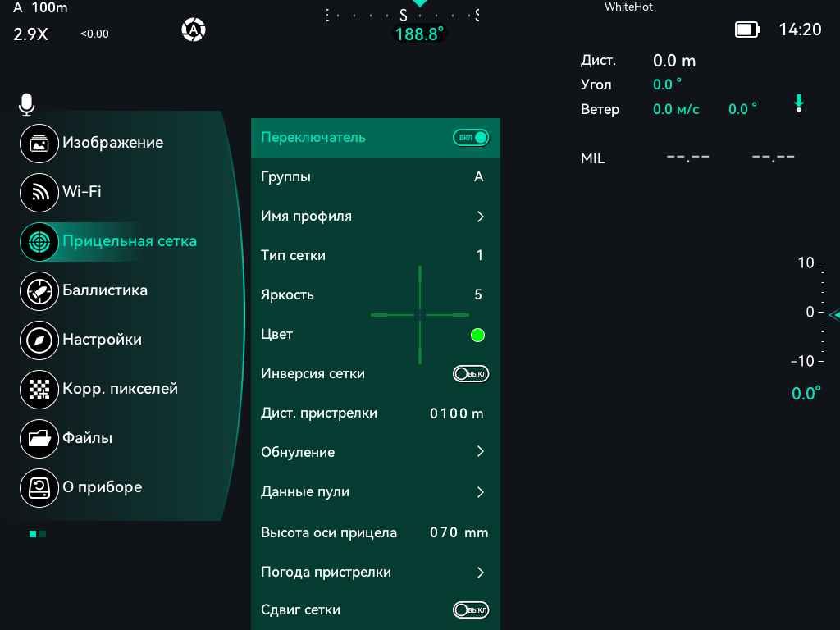Select the Файлы menu label
This screenshot has width=840, height=630.
coord(87,438)
